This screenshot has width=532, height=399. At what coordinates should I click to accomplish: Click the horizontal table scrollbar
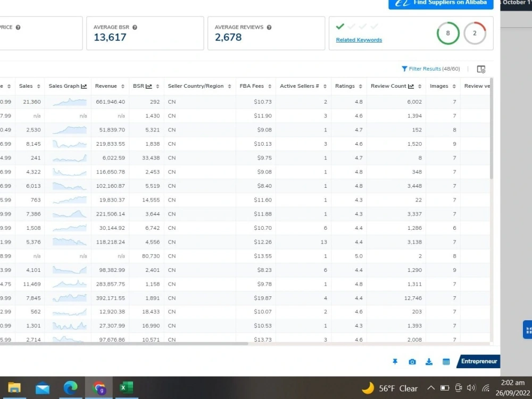[124, 344]
